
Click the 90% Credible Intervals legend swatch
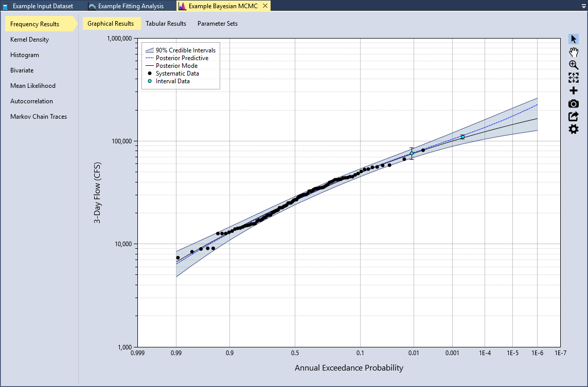152,50
